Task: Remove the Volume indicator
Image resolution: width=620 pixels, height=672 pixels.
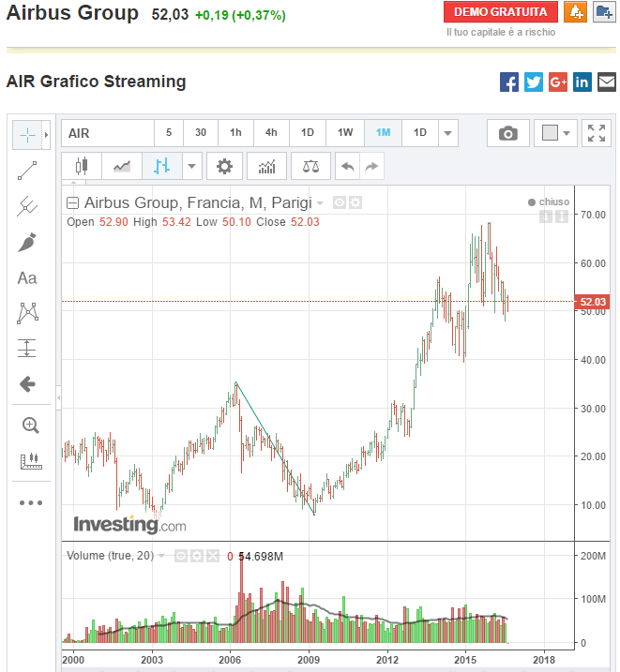Action: [x=213, y=557]
